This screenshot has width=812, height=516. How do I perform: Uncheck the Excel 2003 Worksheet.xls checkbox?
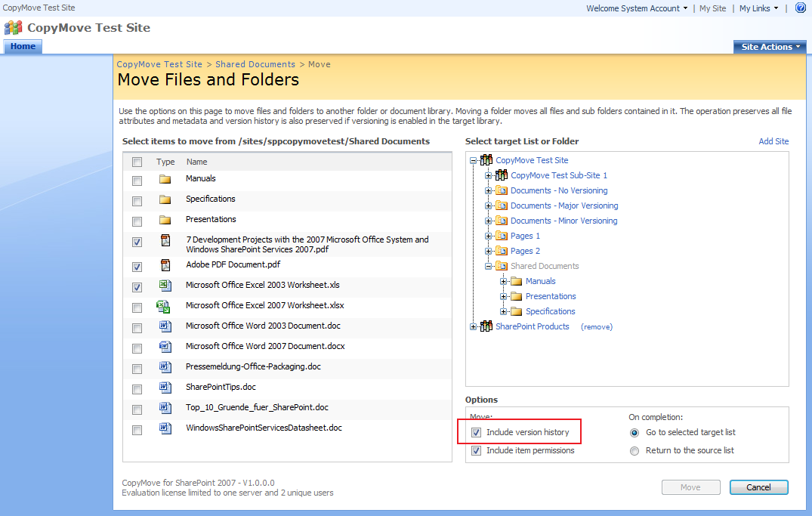pyautogui.click(x=137, y=287)
